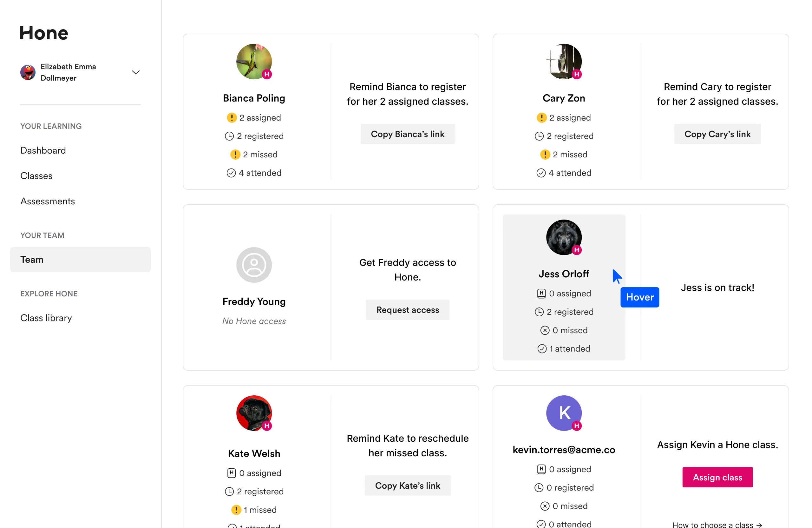Image resolution: width=812 pixels, height=528 pixels.
Task: Click the H badge on Kevin's avatar
Action: click(577, 426)
